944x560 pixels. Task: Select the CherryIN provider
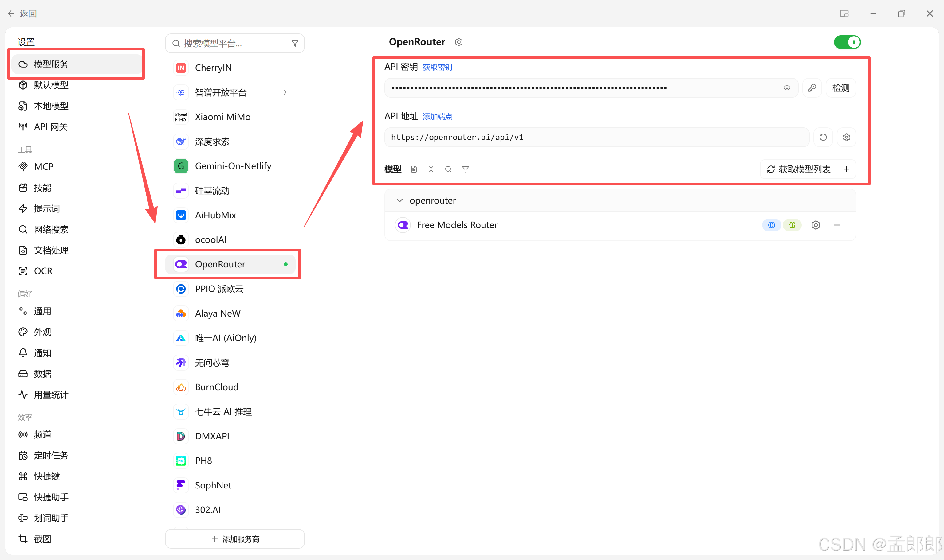(230, 68)
